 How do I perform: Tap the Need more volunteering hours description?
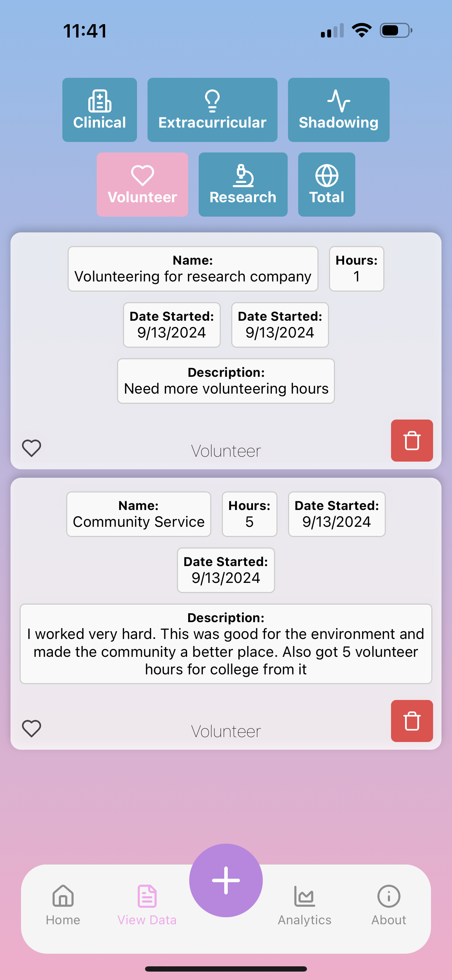click(x=226, y=381)
